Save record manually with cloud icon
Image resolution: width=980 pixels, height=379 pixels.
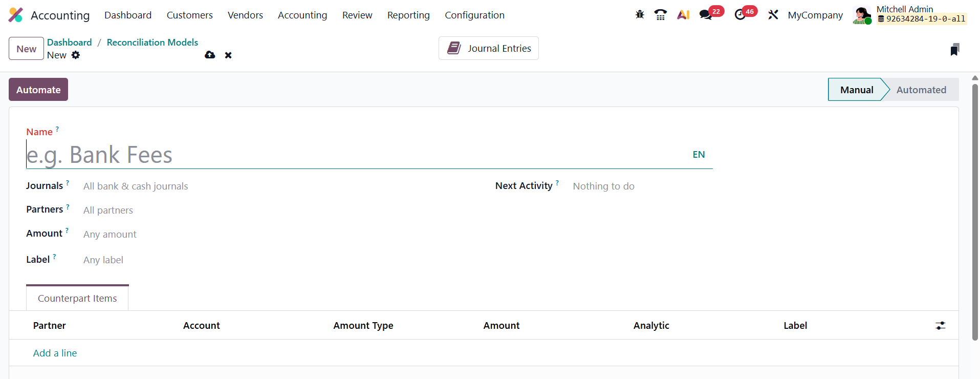pyautogui.click(x=210, y=55)
